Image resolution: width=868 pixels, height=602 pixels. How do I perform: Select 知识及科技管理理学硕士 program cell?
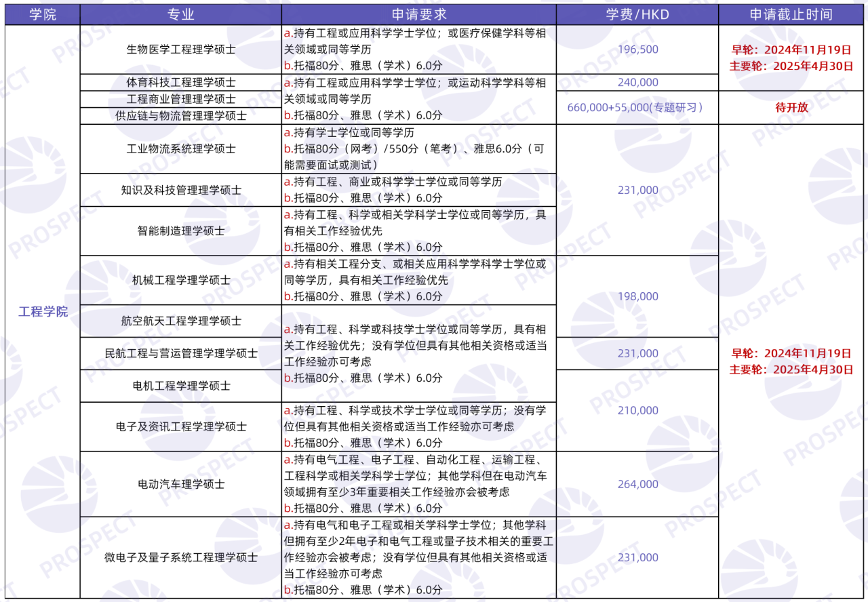point(181,190)
